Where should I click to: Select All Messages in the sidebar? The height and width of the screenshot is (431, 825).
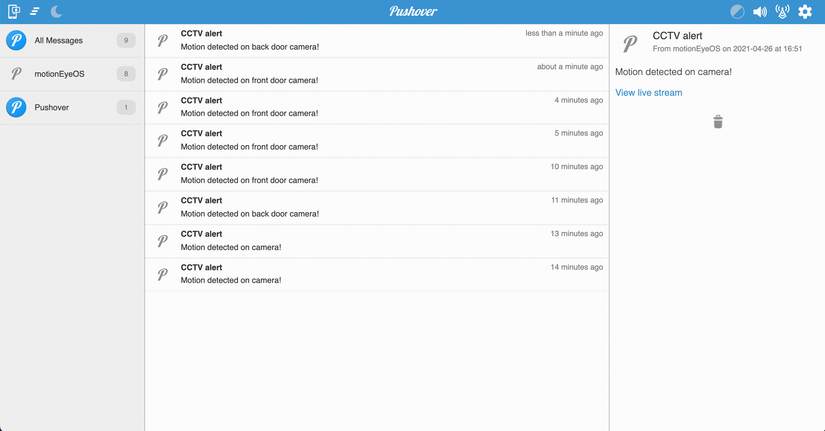(x=72, y=41)
